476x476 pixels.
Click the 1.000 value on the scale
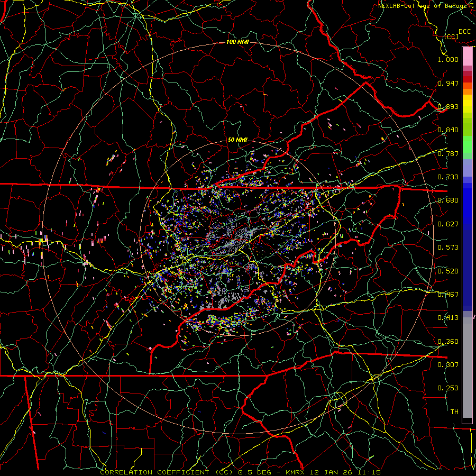pyautogui.click(x=448, y=59)
